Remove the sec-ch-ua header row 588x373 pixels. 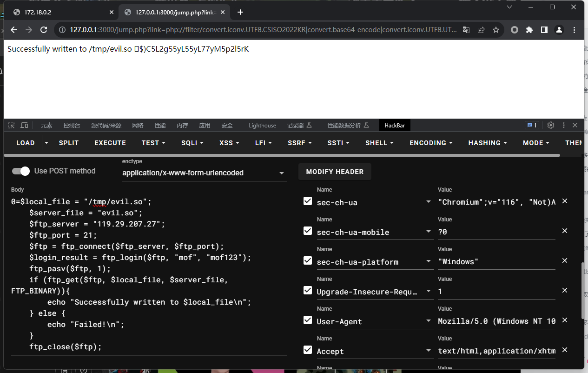(565, 201)
